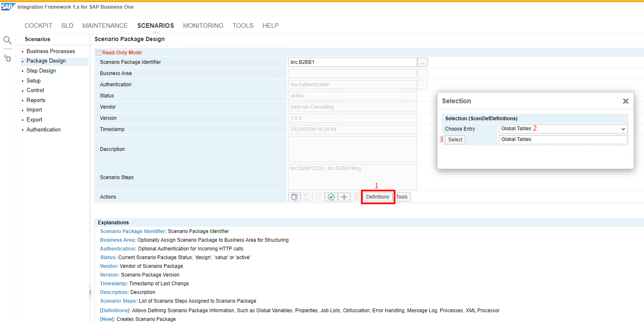Open the HELP menu
The height and width of the screenshot is (323, 644).
[271, 26]
